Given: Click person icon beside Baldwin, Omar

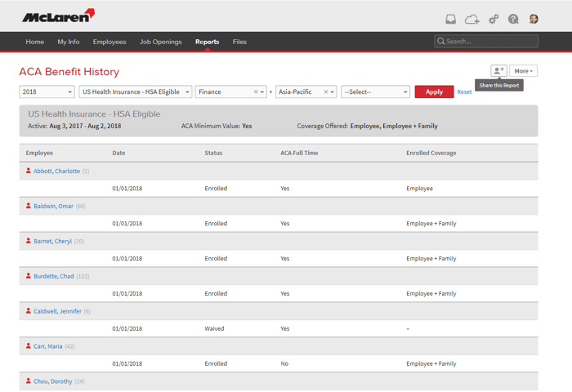Looking at the screenshot, I should [28, 206].
